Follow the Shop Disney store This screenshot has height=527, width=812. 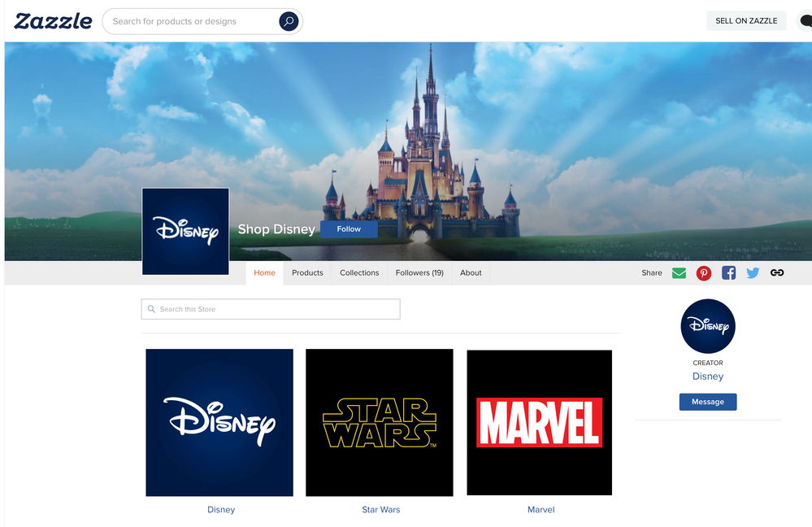click(349, 229)
